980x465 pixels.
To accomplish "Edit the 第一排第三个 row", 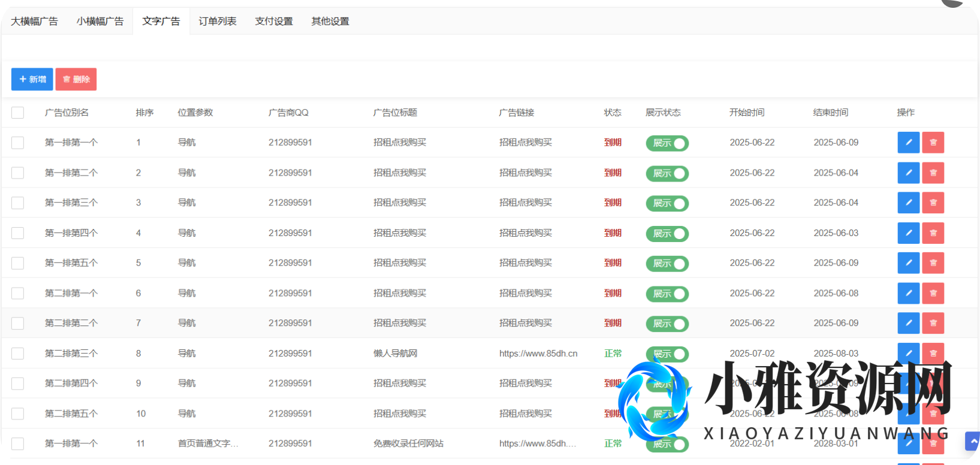I will [x=908, y=203].
